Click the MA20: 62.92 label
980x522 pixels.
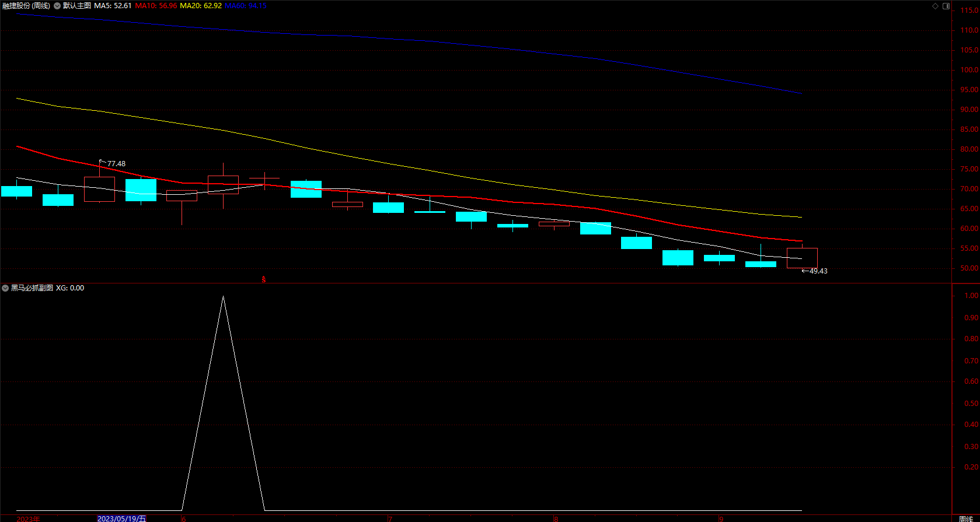tap(201, 6)
